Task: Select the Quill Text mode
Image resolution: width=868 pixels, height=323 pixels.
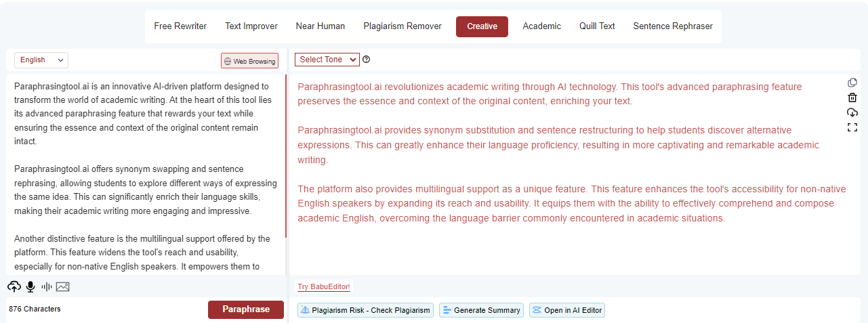Action: [x=597, y=26]
